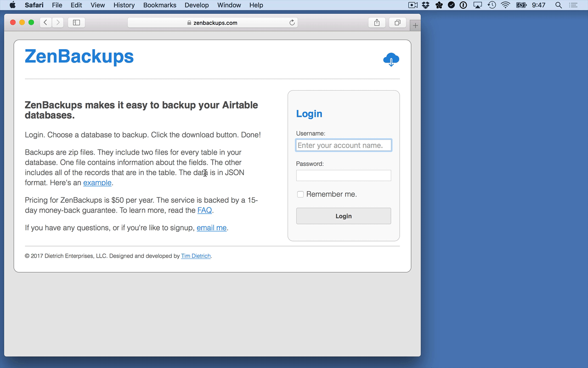Viewport: 588px width, 368px height.
Task: Open the Wi-Fi status menu
Action: (x=506, y=5)
